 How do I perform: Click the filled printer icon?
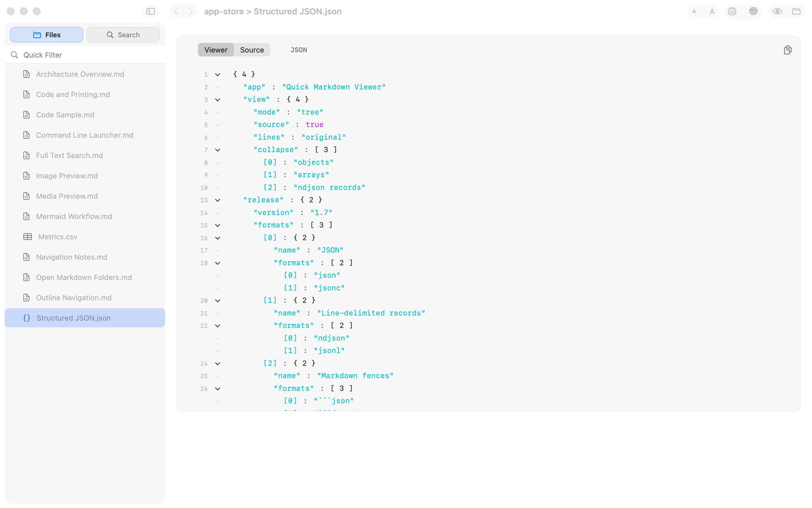click(753, 11)
